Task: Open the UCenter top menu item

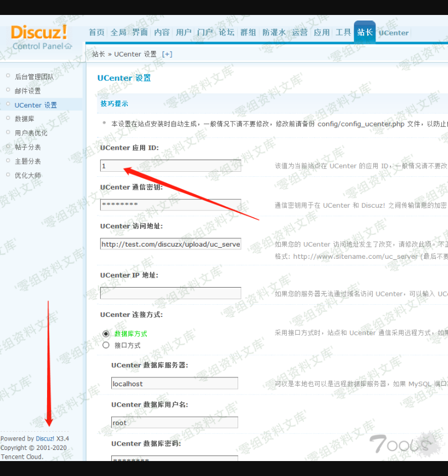Action: click(393, 33)
